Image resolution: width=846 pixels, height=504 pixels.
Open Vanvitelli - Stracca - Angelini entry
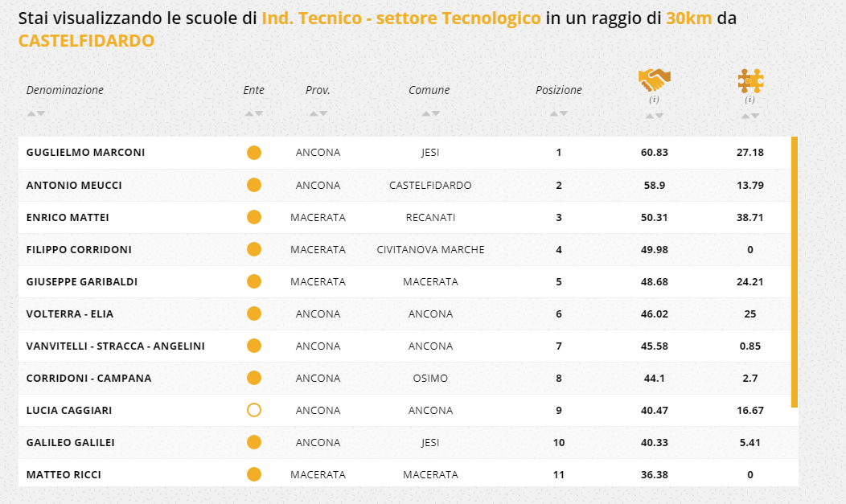pos(115,346)
